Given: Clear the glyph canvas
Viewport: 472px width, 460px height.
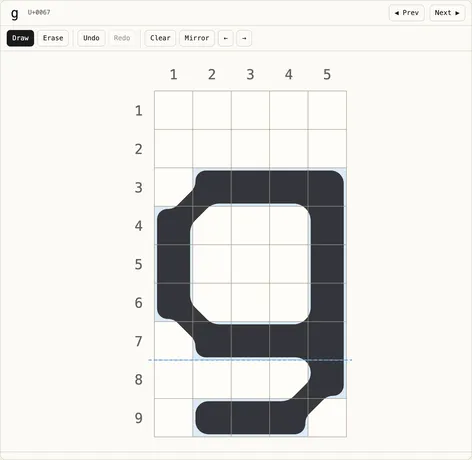Looking at the screenshot, I should tap(160, 38).
